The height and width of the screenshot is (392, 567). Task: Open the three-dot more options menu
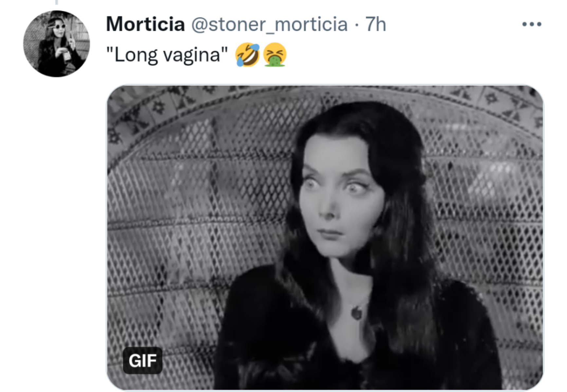click(x=532, y=24)
